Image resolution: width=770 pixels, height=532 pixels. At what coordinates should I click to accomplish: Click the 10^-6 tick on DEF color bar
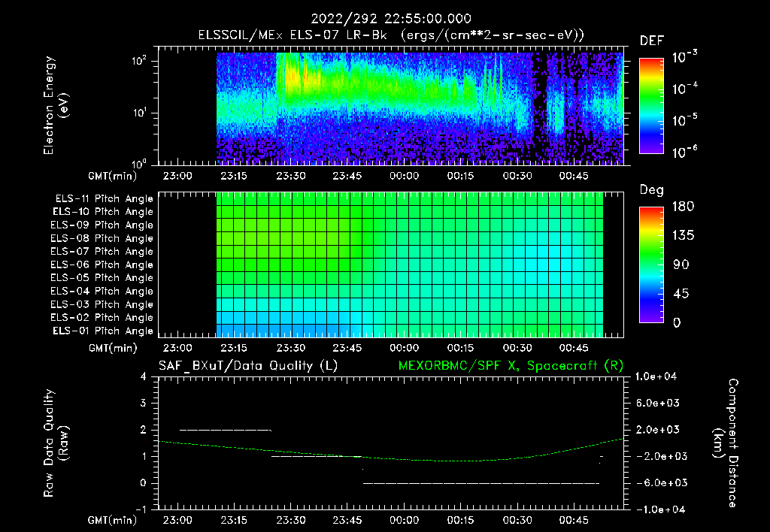tap(684, 152)
